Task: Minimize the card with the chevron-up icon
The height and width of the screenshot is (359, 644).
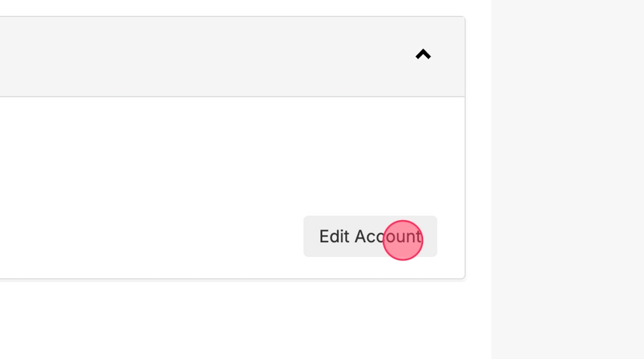Action: pos(423,55)
